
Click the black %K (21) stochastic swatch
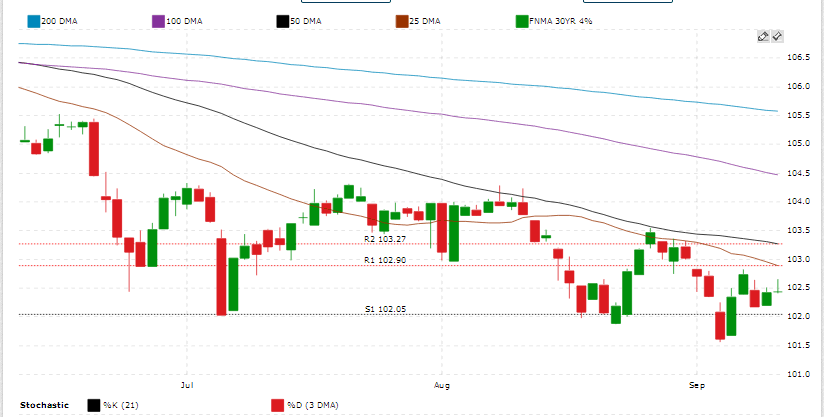click(x=94, y=405)
